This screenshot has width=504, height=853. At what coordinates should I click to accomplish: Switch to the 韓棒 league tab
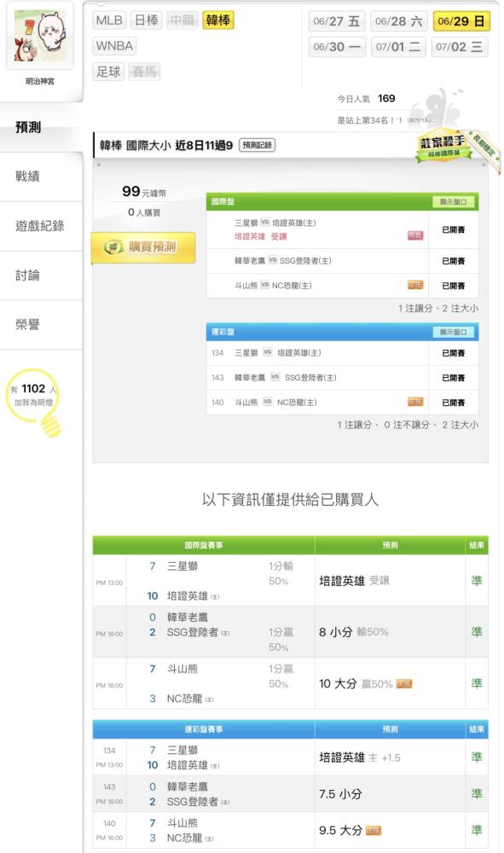point(217,20)
